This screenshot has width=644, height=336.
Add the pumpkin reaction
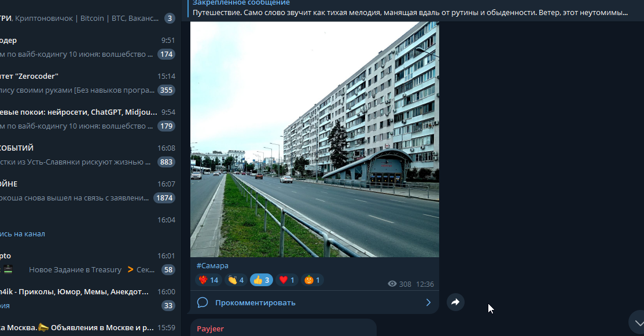click(312, 280)
